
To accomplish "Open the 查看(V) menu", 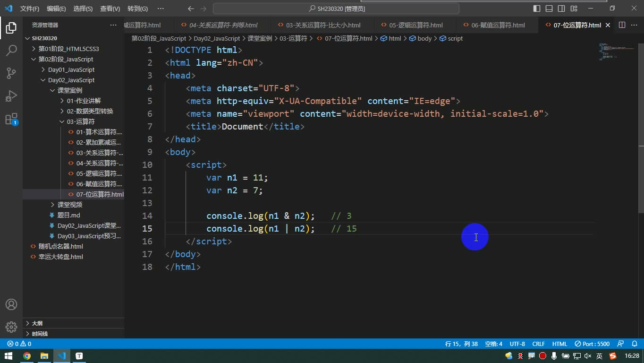I will 110,9.
